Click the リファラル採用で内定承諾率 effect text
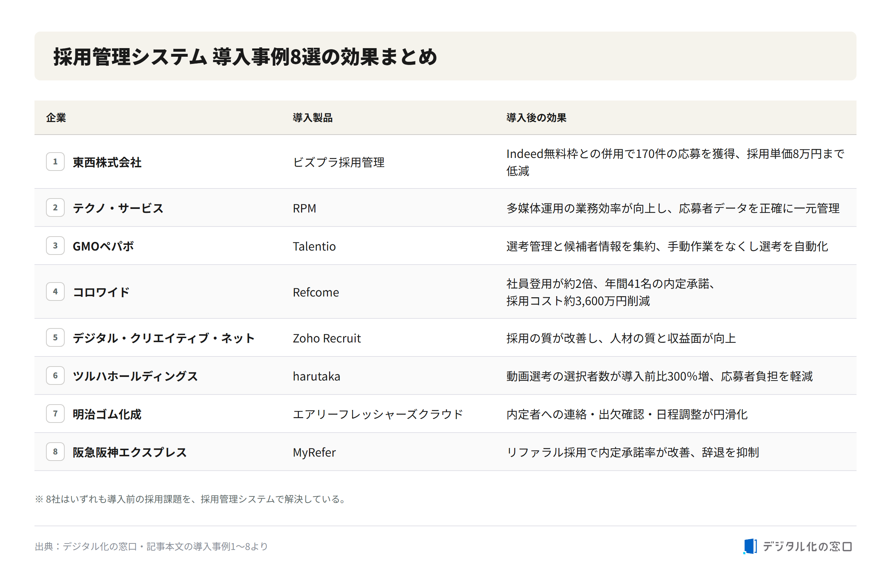 [x=633, y=452]
